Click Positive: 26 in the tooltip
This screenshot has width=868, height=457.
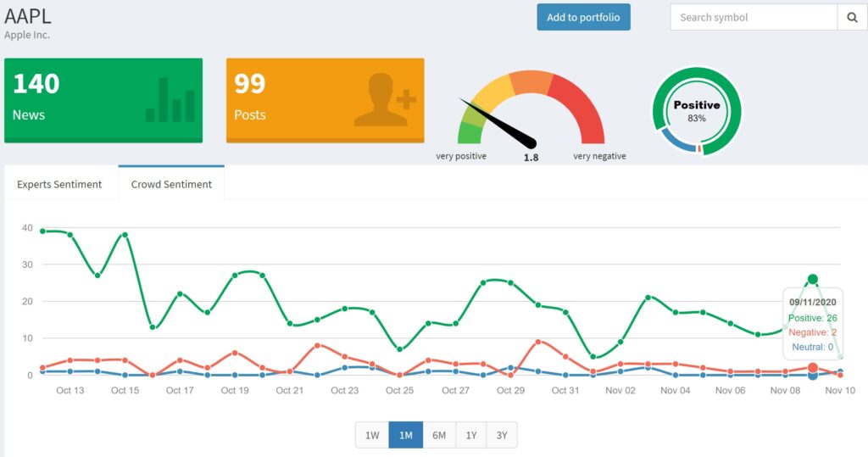coord(813,318)
